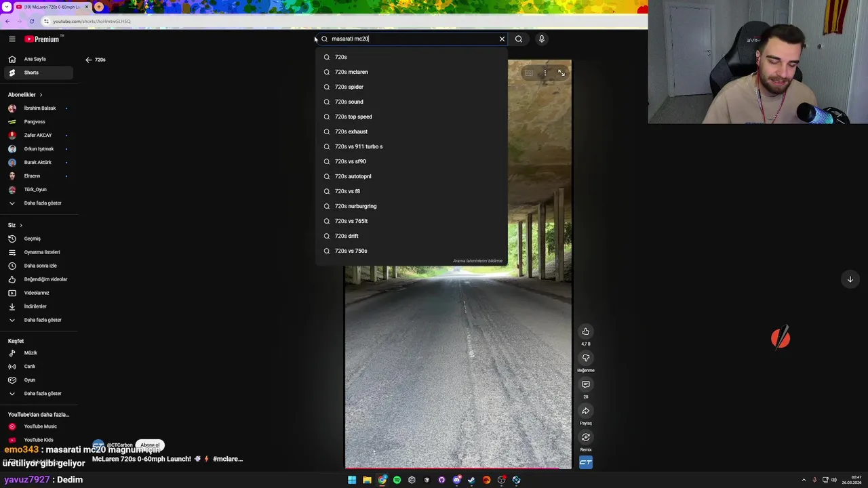
Task: Open the YouTube hamburger guide menu
Action: point(12,39)
